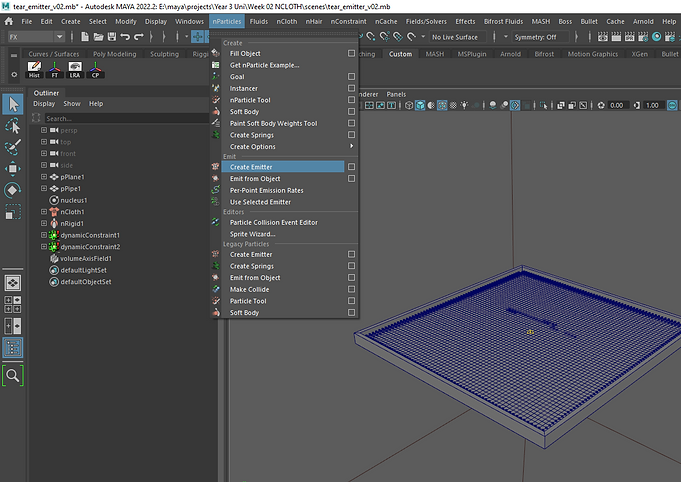
Task: Open the Create Options submenu
Action: pos(290,147)
